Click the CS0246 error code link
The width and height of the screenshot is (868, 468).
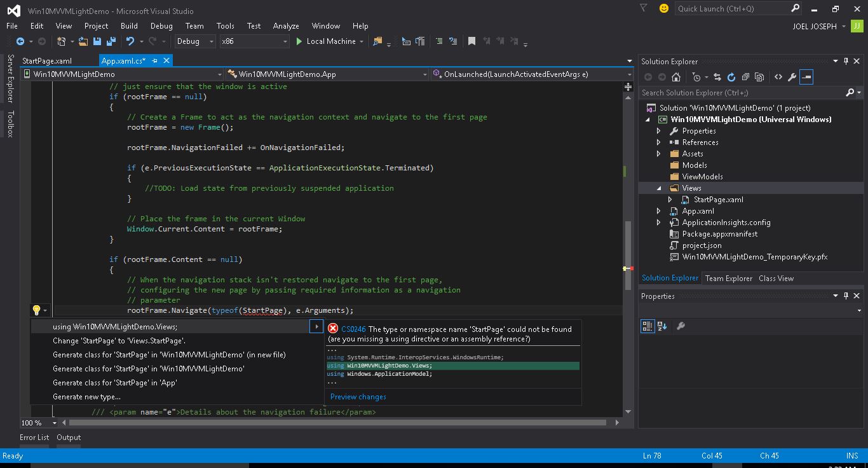click(x=353, y=329)
